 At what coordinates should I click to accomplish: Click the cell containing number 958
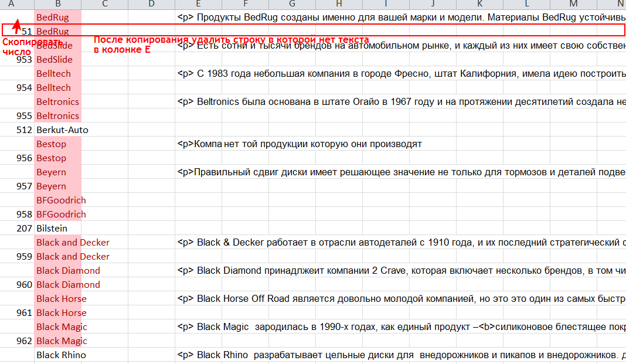17,215
